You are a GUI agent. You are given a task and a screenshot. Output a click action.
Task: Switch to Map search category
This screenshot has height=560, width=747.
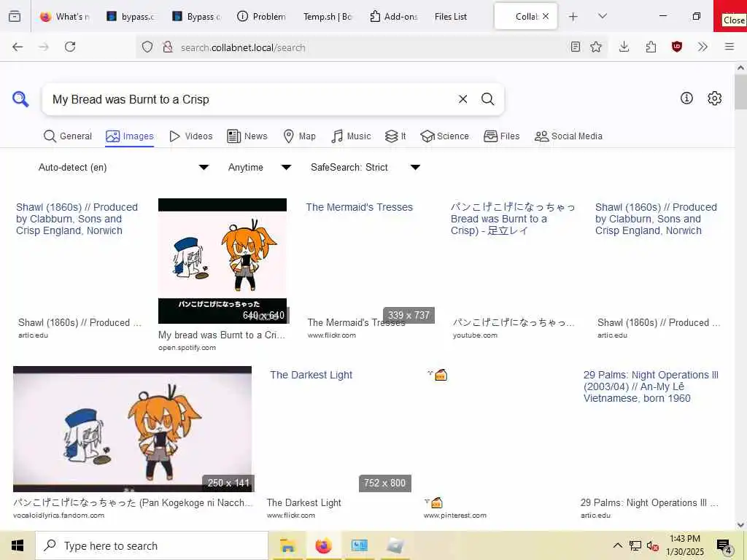pyautogui.click(x=299, y=136)
